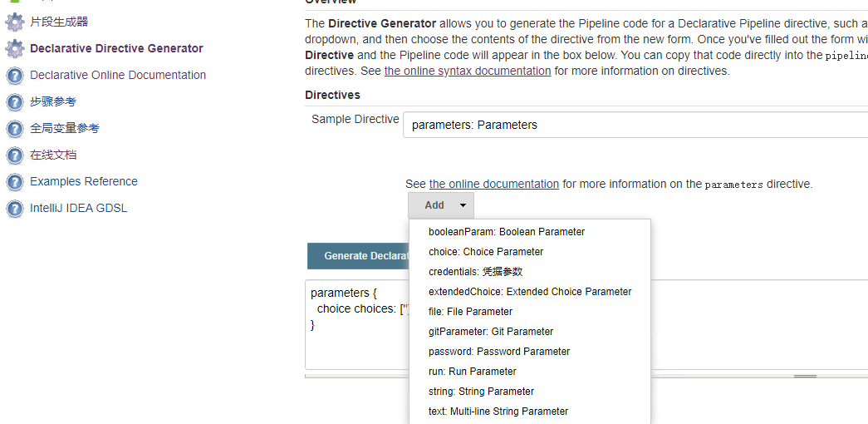Click the help icon for Examples Reference

click(14, 182)
